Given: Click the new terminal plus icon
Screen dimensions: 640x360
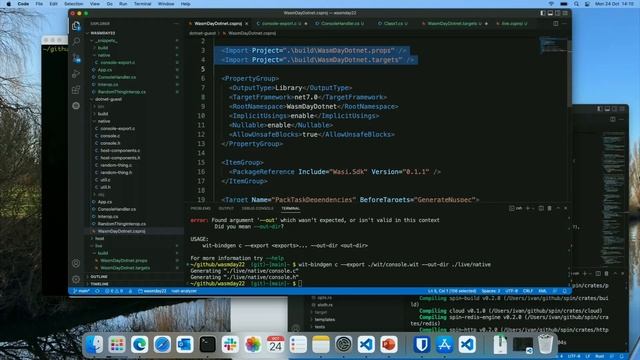Looking at the screenshot, I should [x=528, y=208].
